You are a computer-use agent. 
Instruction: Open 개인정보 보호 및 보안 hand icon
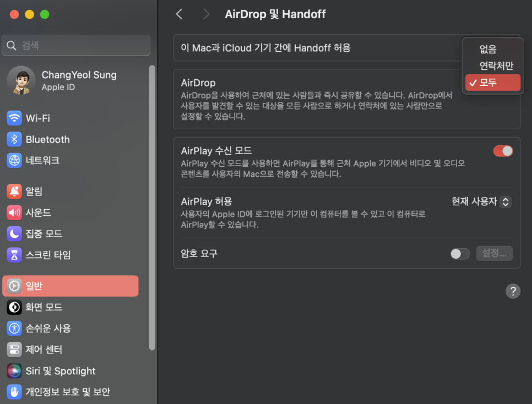tap(14, 392)
